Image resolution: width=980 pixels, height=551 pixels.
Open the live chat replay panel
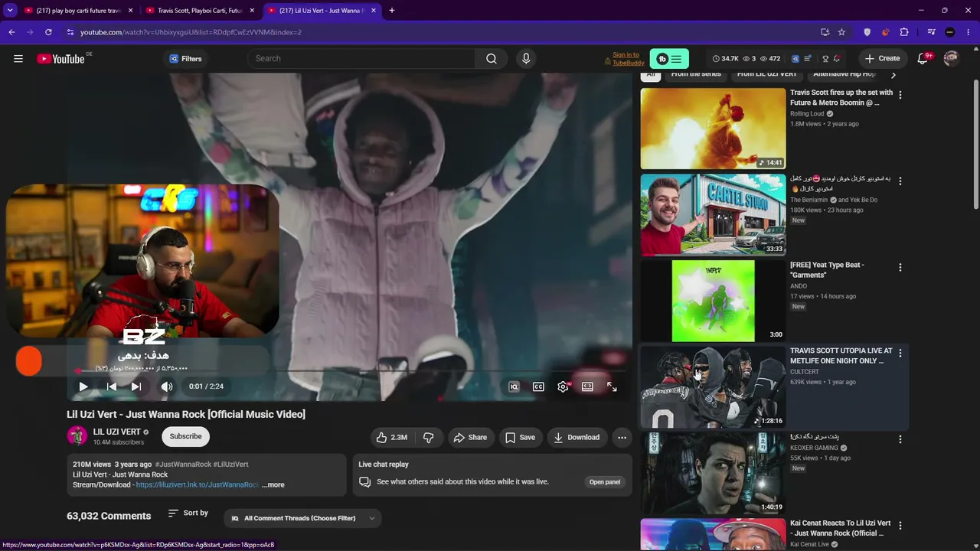(605, 482)
